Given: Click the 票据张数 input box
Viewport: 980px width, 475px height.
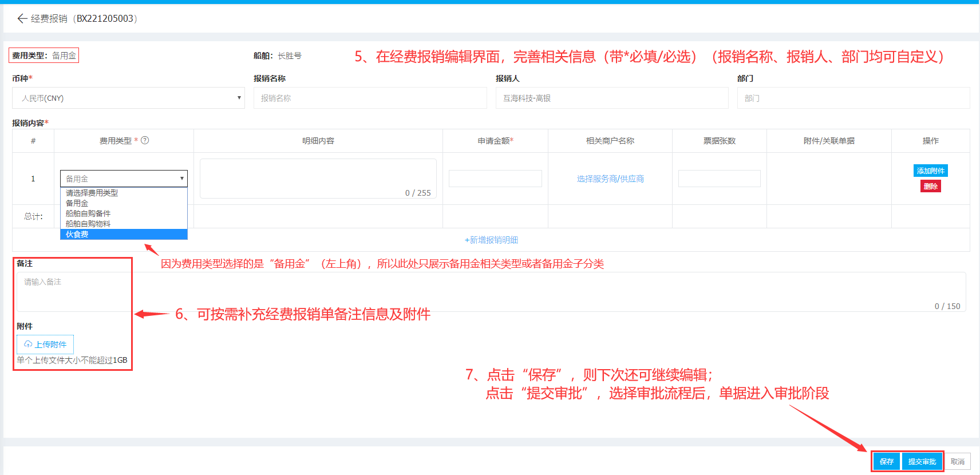Looking at the screenshot, I should (719, 179).
